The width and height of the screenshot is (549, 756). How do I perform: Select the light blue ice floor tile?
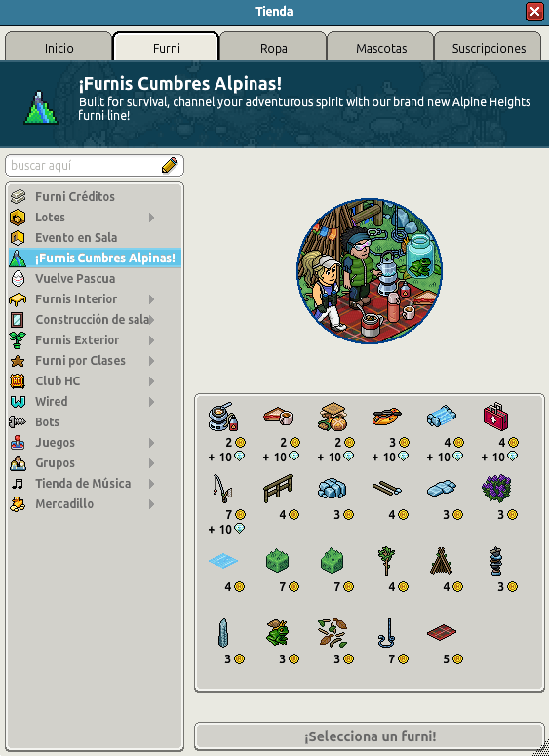(222, 561)
